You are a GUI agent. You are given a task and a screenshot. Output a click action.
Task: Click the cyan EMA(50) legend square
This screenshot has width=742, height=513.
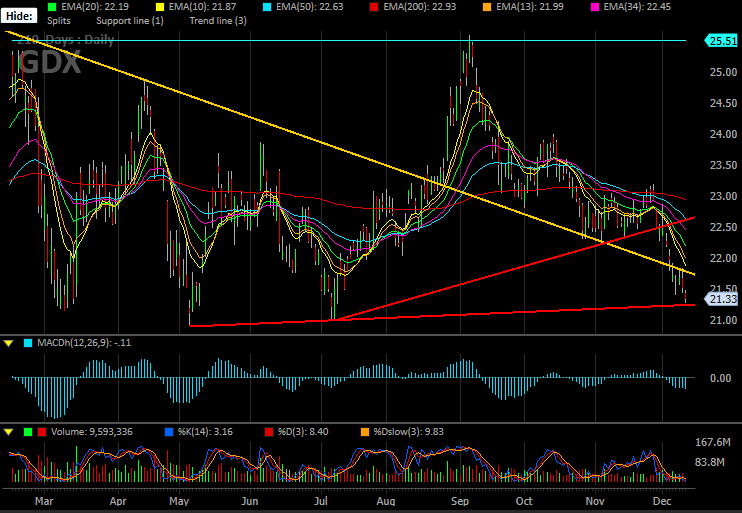click(x=267, y=7)
